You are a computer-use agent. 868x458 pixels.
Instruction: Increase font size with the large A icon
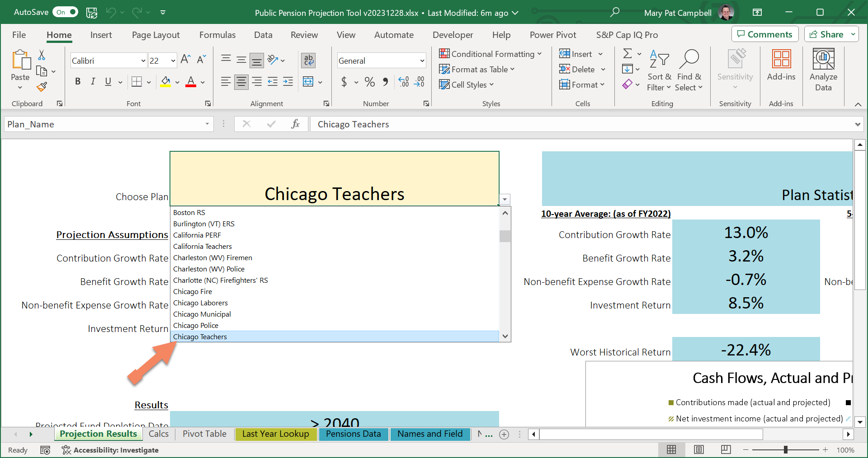185,60
